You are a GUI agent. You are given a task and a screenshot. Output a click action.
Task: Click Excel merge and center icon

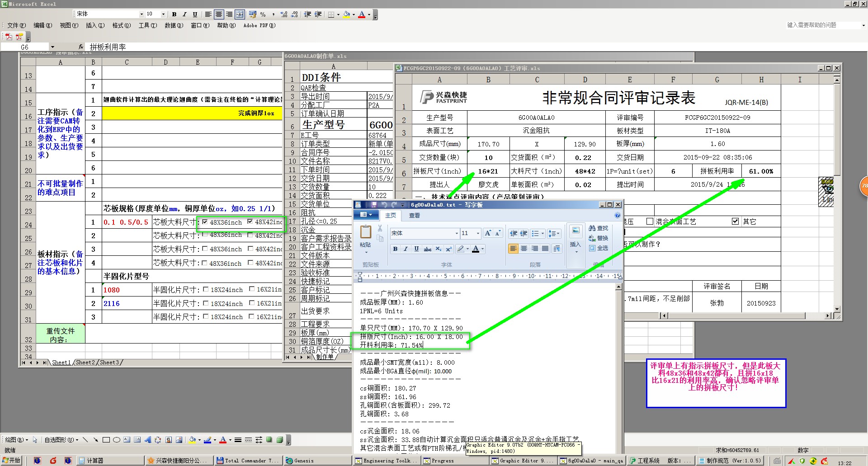(240, 14)
